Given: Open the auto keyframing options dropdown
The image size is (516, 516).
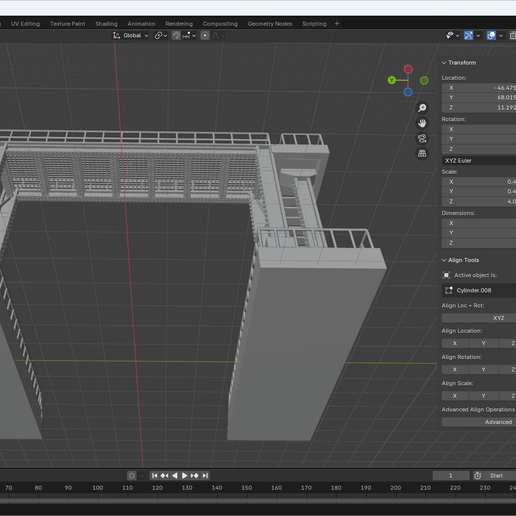Looking at the screenshot, I should [141, 476].
